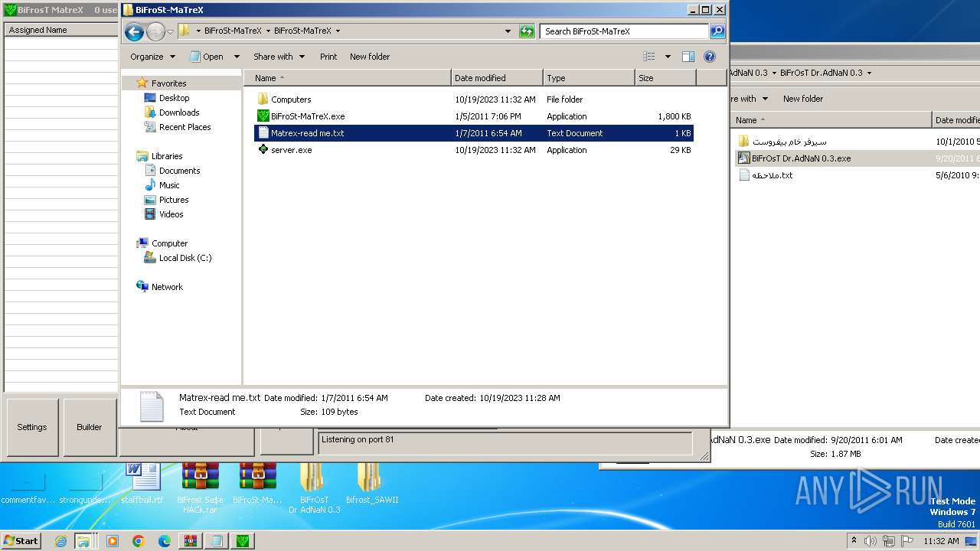Toggle the preview pane icon
The height and width of the screenshot is (551, 980).
click(x=688, y=57)
